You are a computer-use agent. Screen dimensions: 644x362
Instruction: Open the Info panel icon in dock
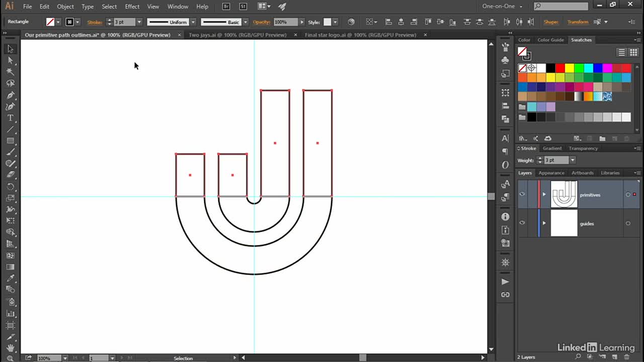506,217
